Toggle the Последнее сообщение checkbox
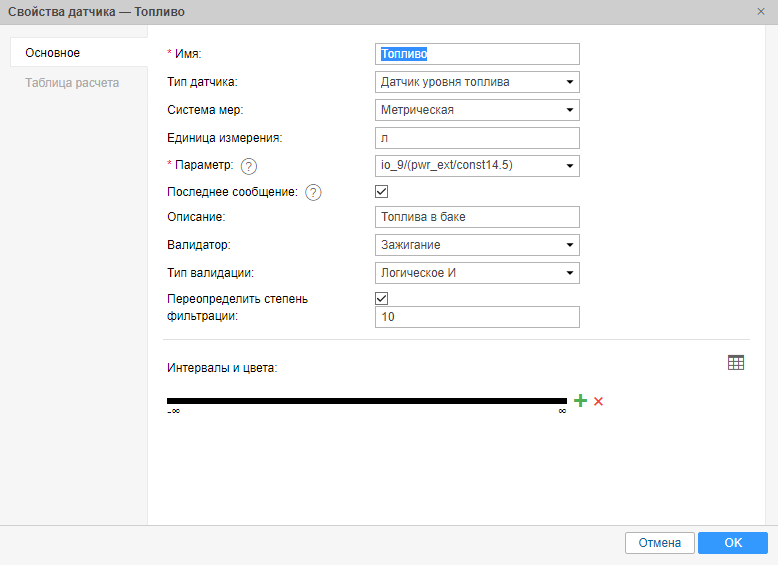This screenshot has height=565, width=778. click(381, 191)
